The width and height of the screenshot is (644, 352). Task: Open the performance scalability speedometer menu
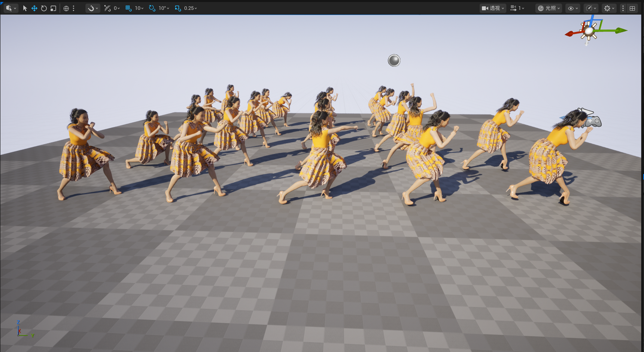[x=591, y=8]
